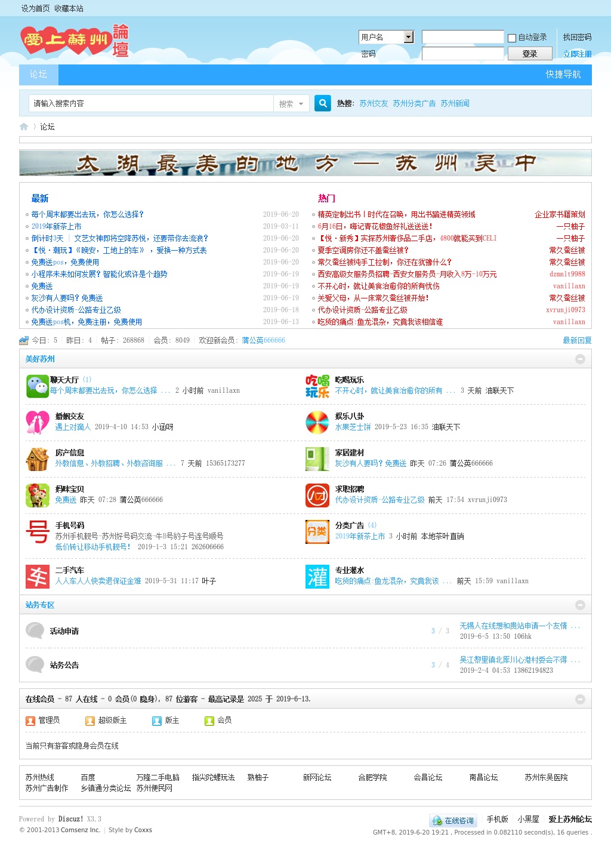Screen dimensions: 611x868
Task: Open friend link 苏州便民网
Action: click(154, 788)
